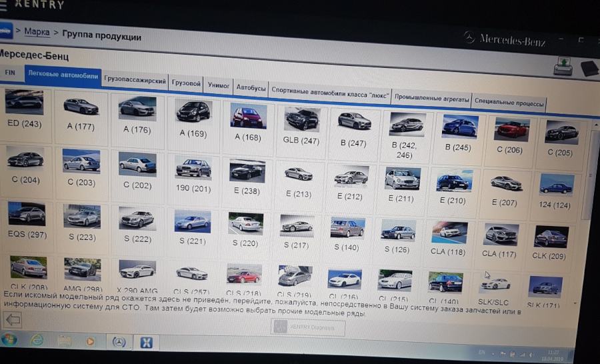This screenshot has width=600, height=364.
Task: Choose the C (206) model series
Action: point(511,135)
